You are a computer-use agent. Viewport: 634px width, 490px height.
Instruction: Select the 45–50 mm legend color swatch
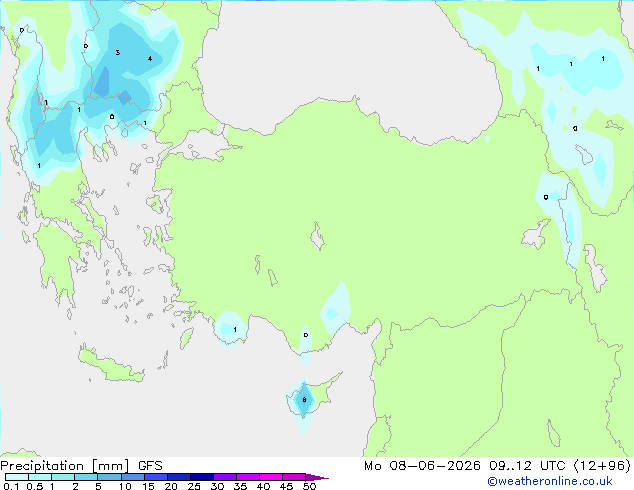coord(294,477)
